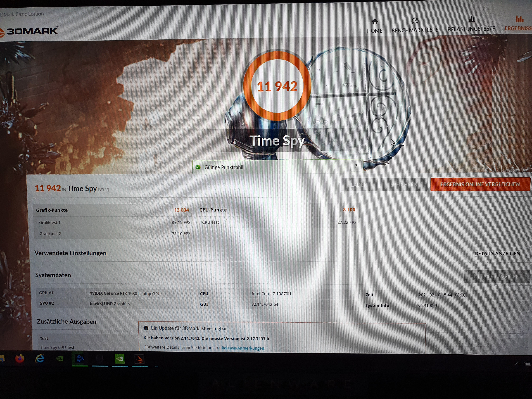Click the SPEICHERN button
The height and width of the screenshot is (399, 532).
coord(404,184)
